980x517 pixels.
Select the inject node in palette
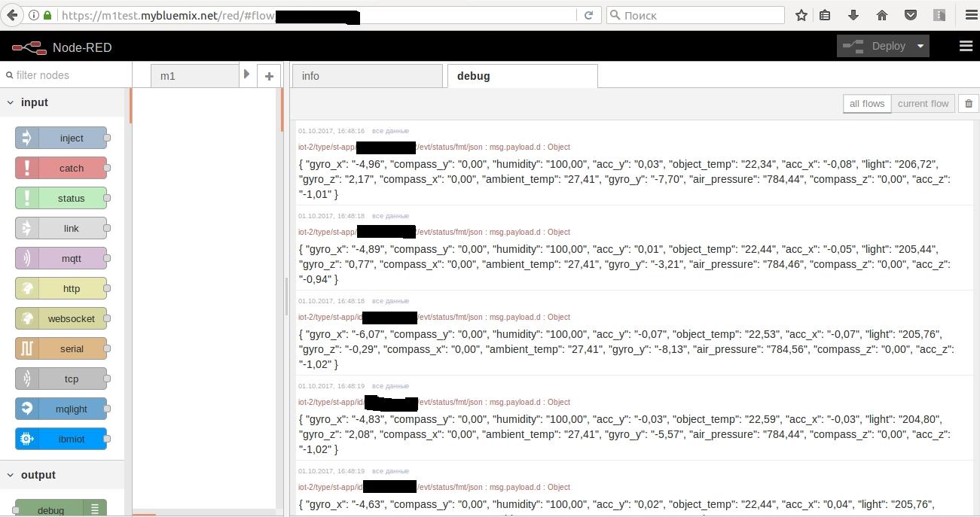[x=61, y=138]
